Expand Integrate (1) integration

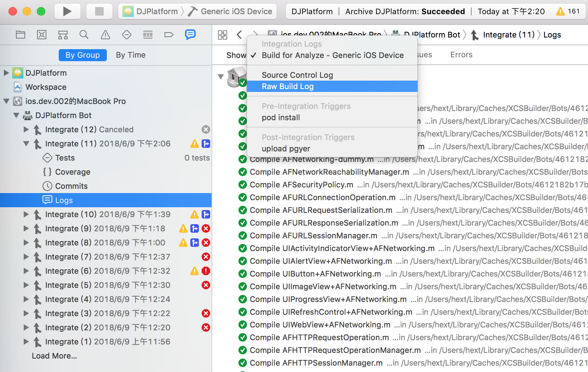tap(26, 342)
